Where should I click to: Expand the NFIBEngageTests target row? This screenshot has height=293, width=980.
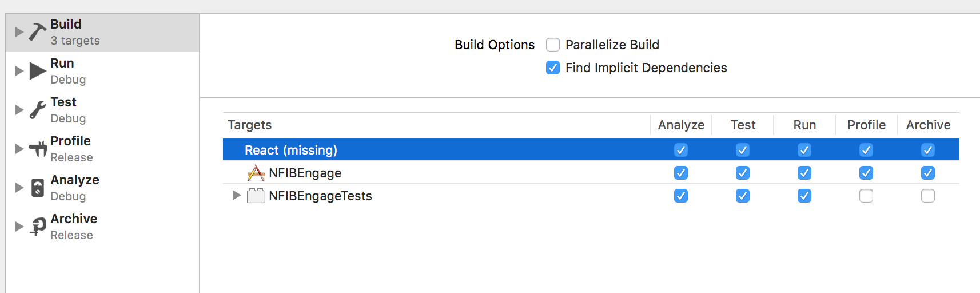click(236, 196)
